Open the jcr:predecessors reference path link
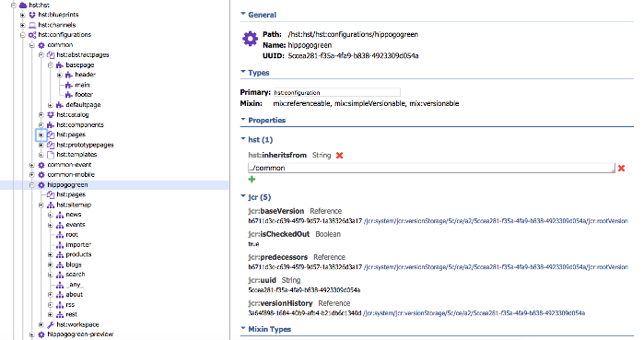 [x=496, y=267]
